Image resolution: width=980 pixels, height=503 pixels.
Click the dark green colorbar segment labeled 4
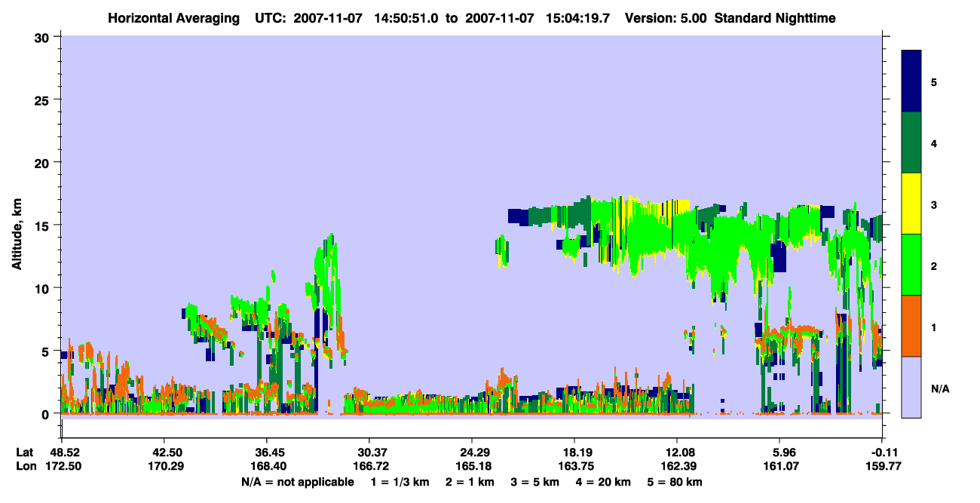click(x=911, y=143)
